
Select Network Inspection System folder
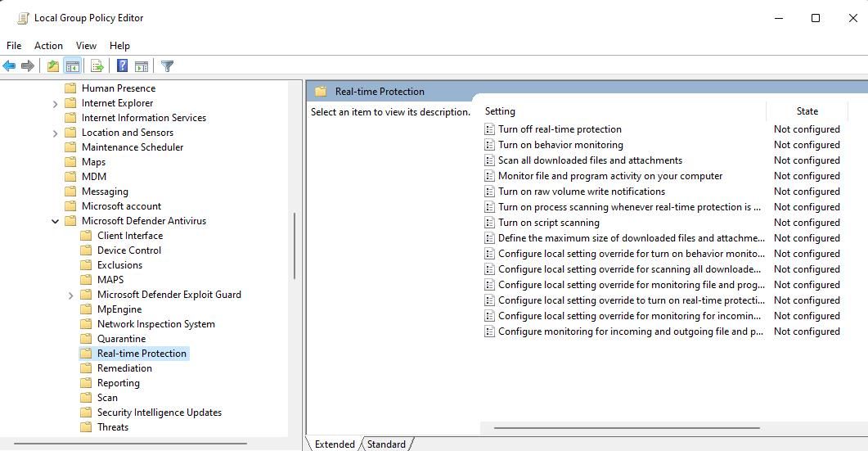[x=156, y=323]
